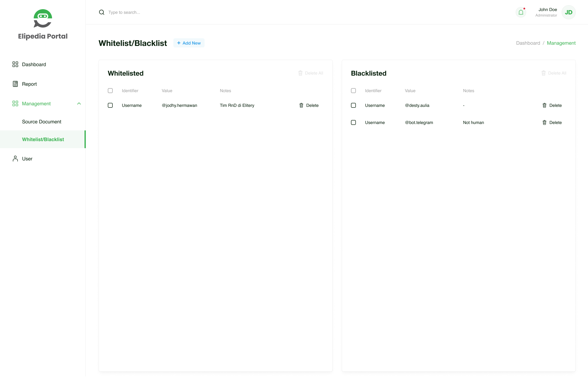Screen dimensions: 588x390
Task: Check the @bot.telegram row checkbox
Action: click(353, 122)
